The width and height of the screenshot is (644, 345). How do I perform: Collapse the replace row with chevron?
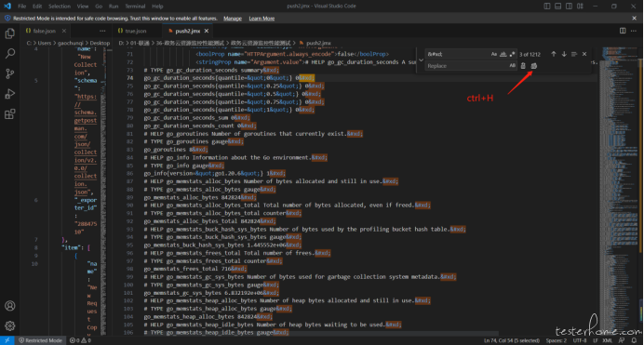pos(421,60)
